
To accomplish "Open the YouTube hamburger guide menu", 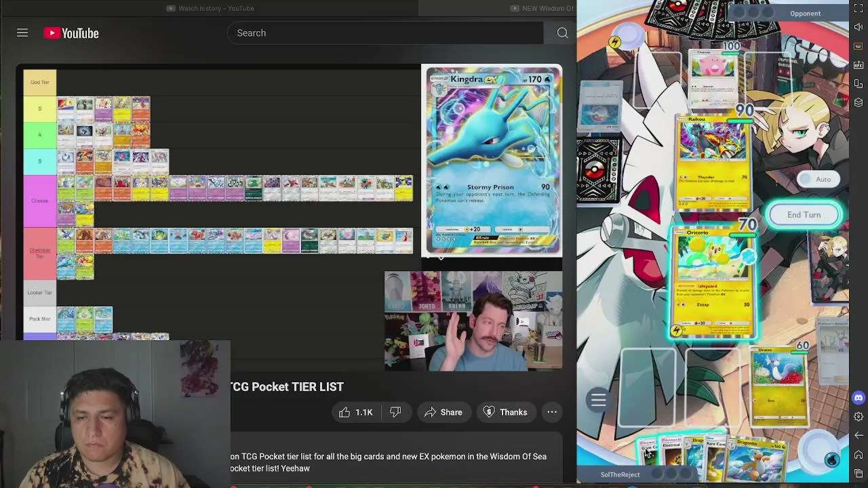I will click(x=22, y=33).
